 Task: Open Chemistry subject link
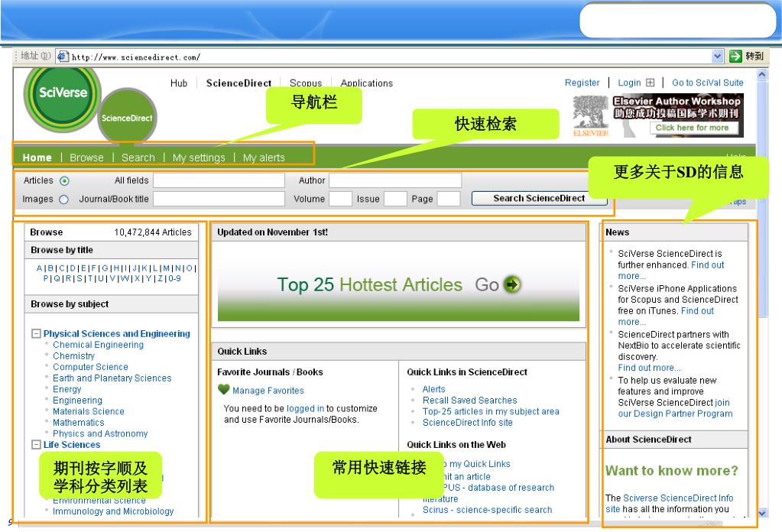(74, 356)
